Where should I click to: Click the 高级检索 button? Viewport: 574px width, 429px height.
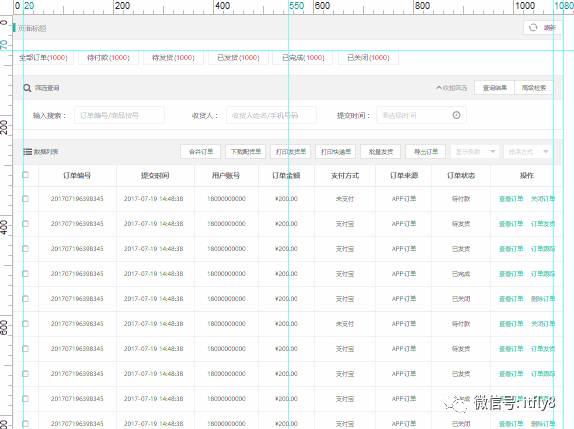533,88
